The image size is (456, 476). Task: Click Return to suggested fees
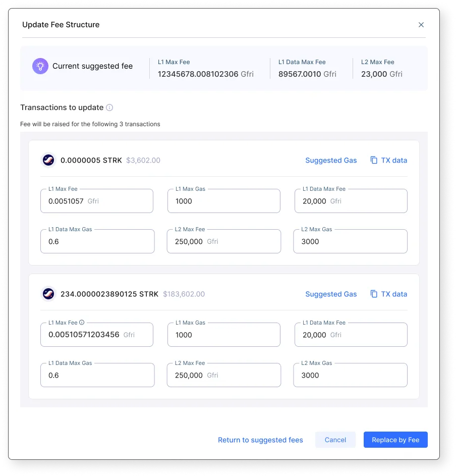[x=260, y=440]
